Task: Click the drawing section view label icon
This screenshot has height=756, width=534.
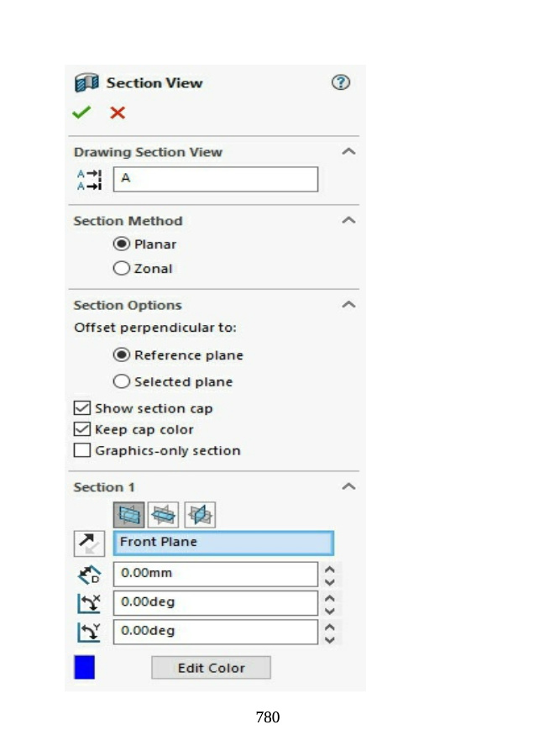Action: tap(89, 180)
